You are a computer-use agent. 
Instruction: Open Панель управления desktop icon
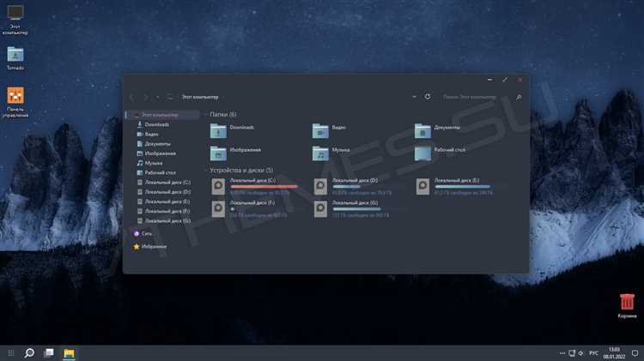(15, 103)
